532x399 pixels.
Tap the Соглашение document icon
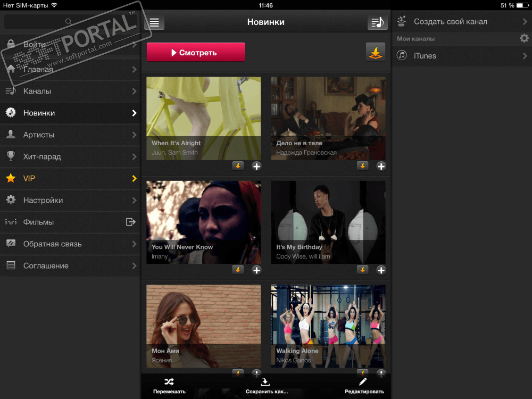coord(11,265)
